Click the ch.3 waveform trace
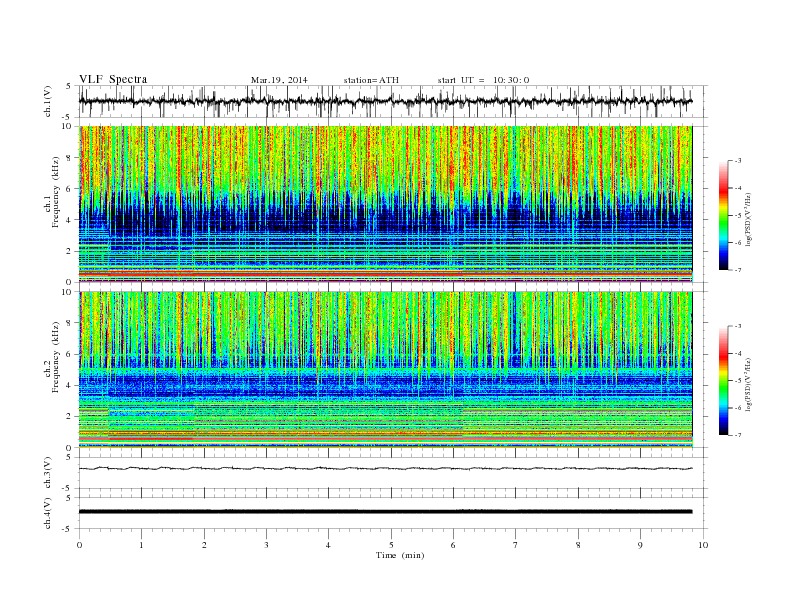This screenshot has width=792, height=612. 385,469
